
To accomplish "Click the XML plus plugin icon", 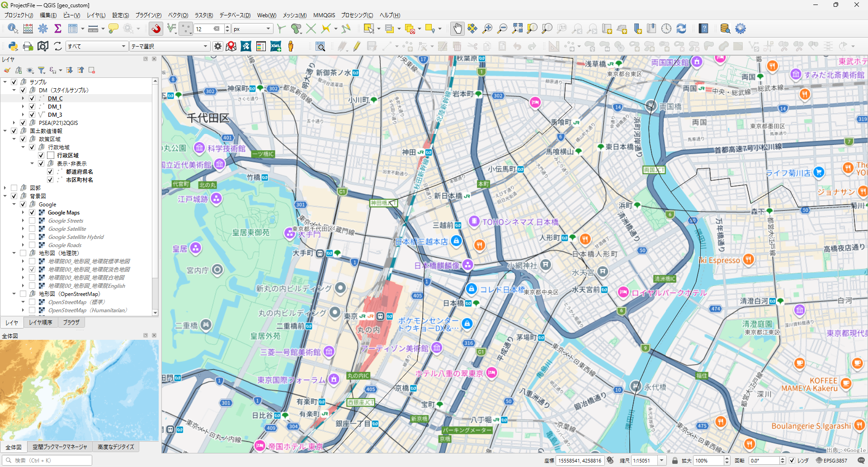I will point(276,46).
